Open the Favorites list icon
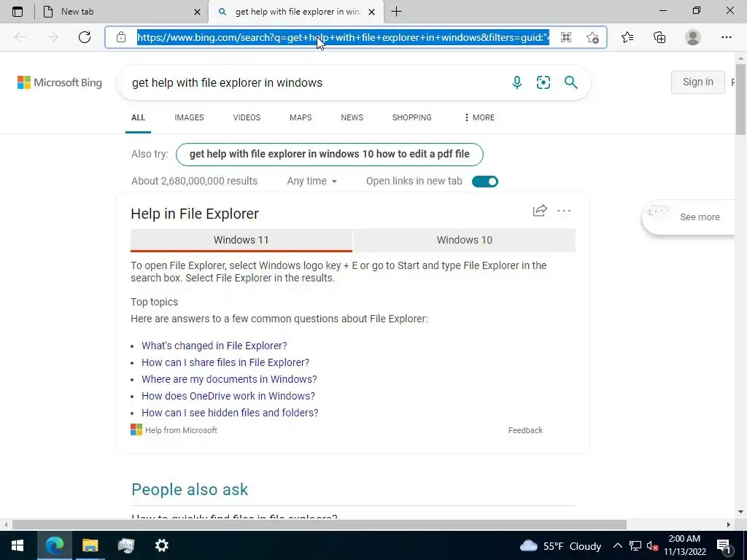Image resolution: width=747 pixels, height=560 pixels. coord(627,37)
